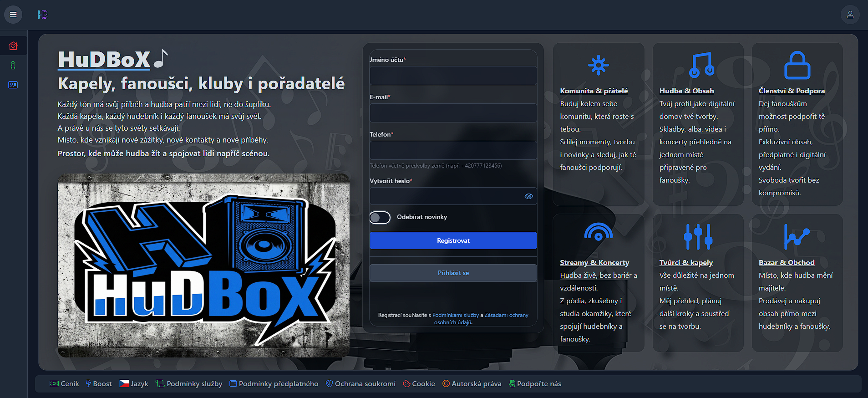Click the Autorská práva copyright icon
868x398 pixels.
coord(446,383)
